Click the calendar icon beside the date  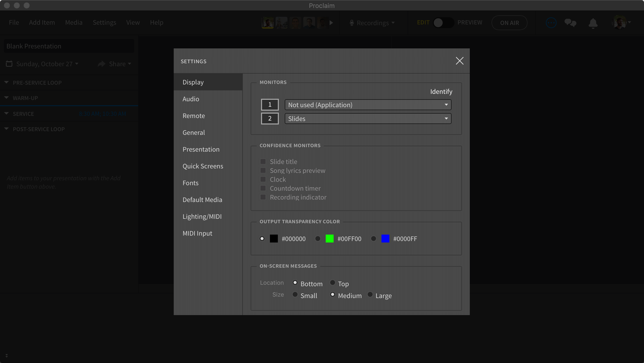9,63
